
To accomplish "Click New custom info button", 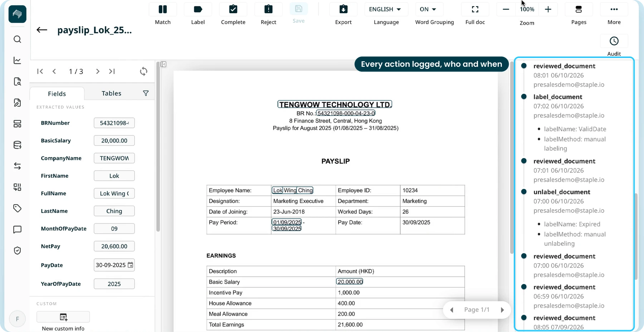I will pos(63,317).
